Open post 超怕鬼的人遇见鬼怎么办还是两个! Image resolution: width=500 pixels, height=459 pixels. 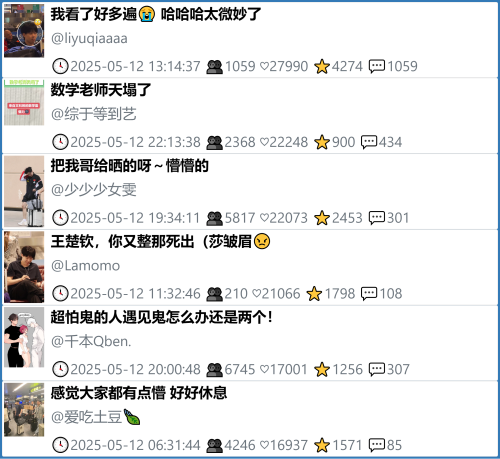(162, 317)
